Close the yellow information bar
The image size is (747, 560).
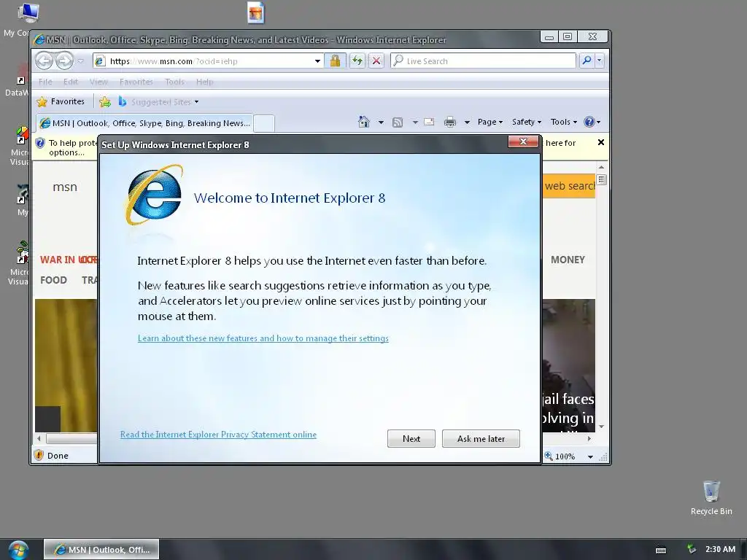tap(601, 142)
